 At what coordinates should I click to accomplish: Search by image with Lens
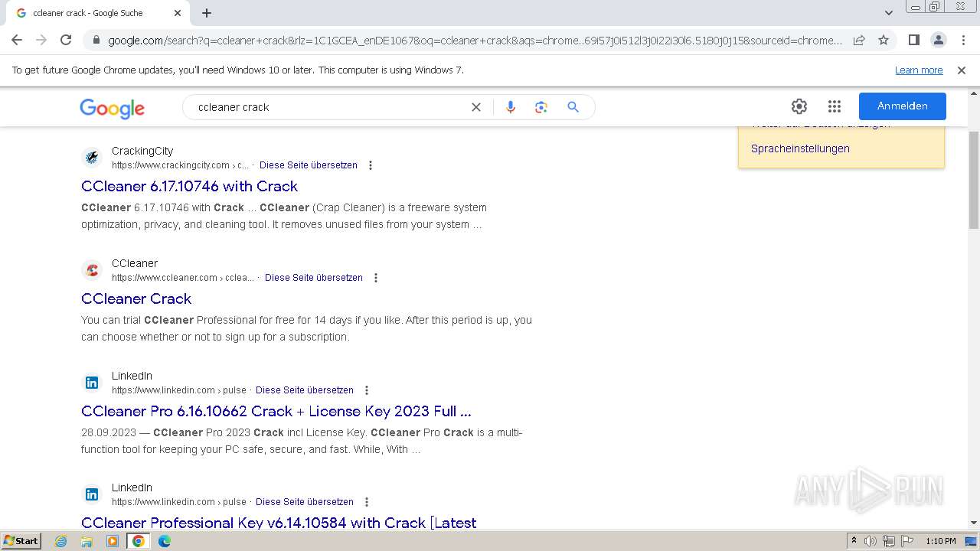click(541, 107)
